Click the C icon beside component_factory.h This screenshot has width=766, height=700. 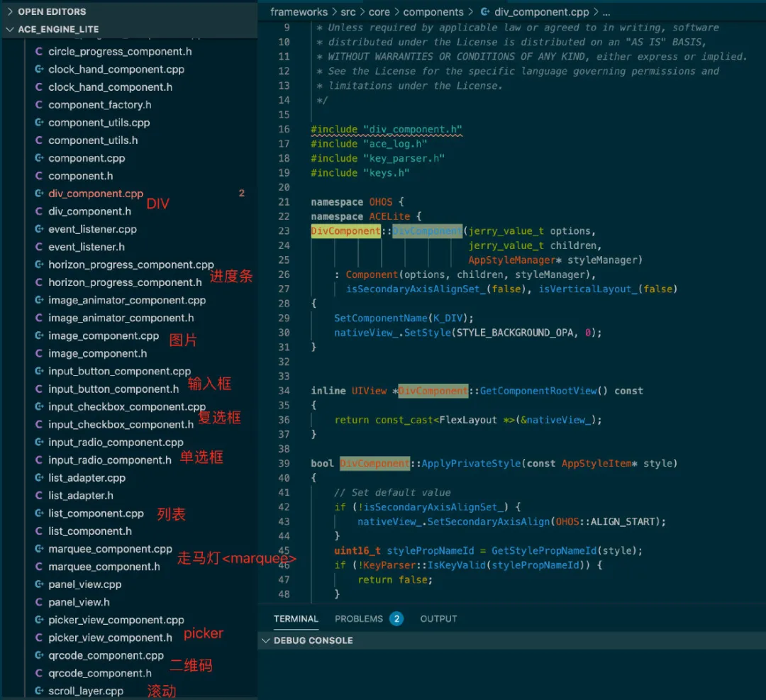pyautogui.click(x=39, y=105)
